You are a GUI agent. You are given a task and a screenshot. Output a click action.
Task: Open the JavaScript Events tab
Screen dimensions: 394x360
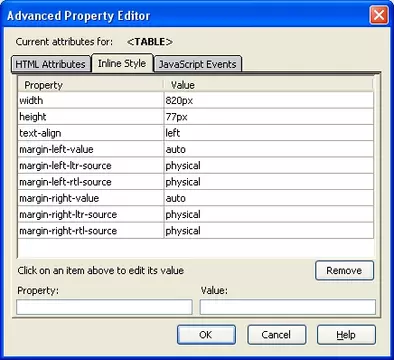pos(198,64)
